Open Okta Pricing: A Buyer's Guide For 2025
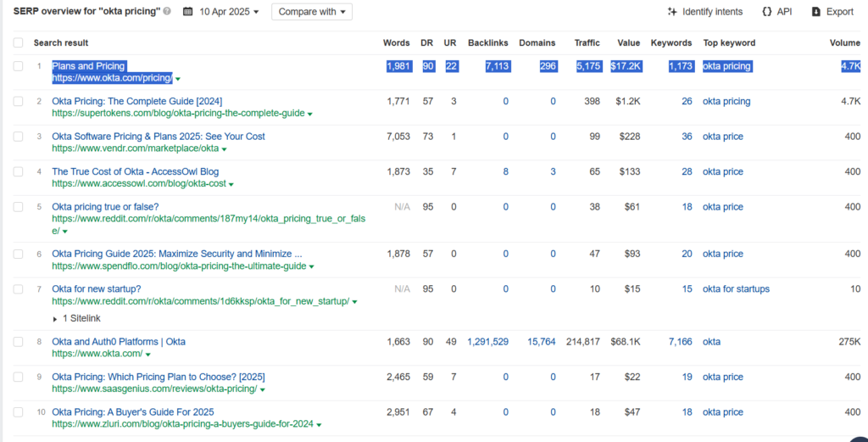The height and width of the screenshot is (442, 868). (133, 412)
